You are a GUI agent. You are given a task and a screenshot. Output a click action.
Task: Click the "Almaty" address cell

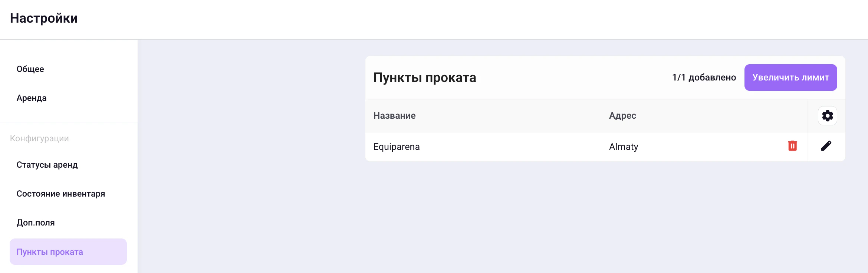point(623,147)
